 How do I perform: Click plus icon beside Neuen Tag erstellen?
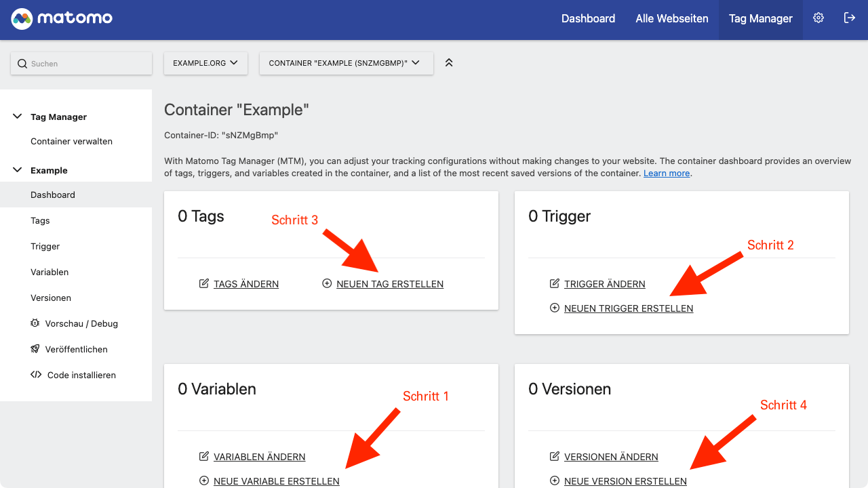[x=327, y=283]
